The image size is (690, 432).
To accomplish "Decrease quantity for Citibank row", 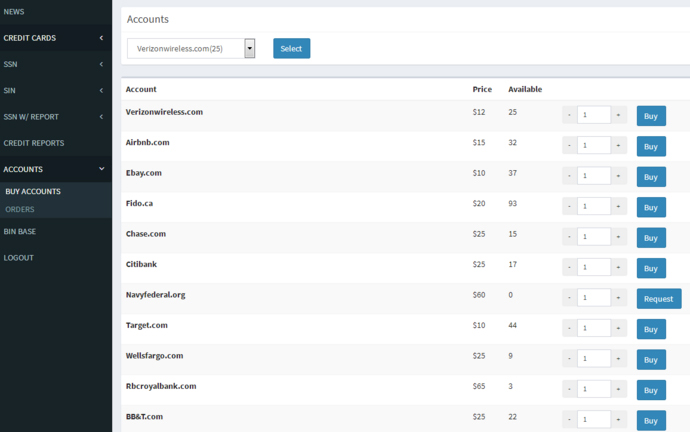I will point(569,267).
